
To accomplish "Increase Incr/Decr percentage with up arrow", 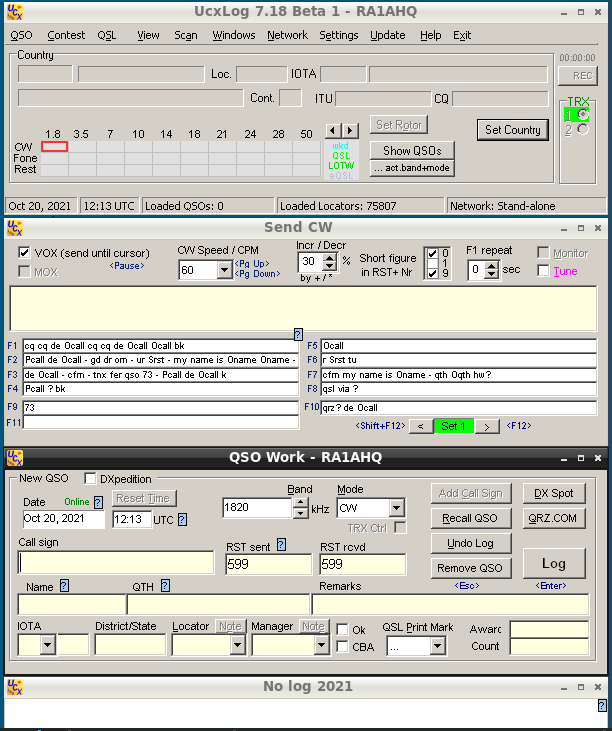I will pos(330,257).
